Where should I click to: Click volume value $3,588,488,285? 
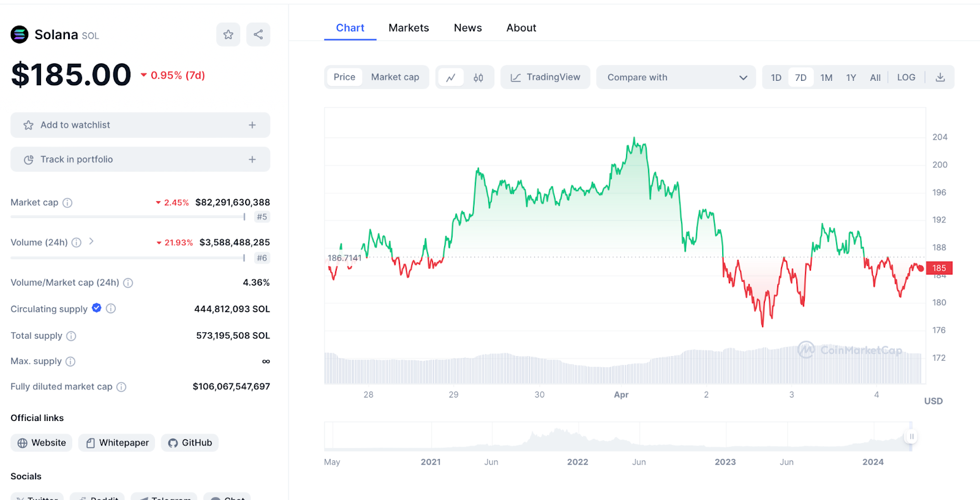(x=235, y=243)
